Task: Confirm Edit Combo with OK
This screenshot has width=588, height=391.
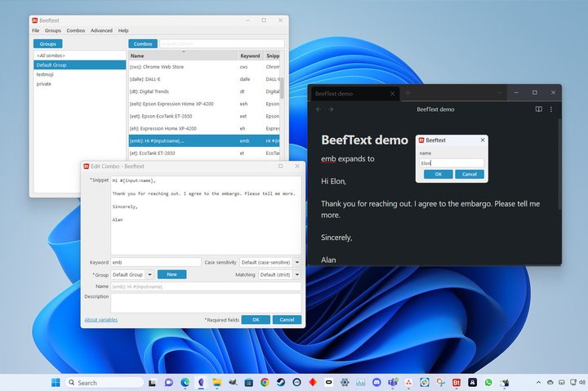Action: (x=256, y=319)
